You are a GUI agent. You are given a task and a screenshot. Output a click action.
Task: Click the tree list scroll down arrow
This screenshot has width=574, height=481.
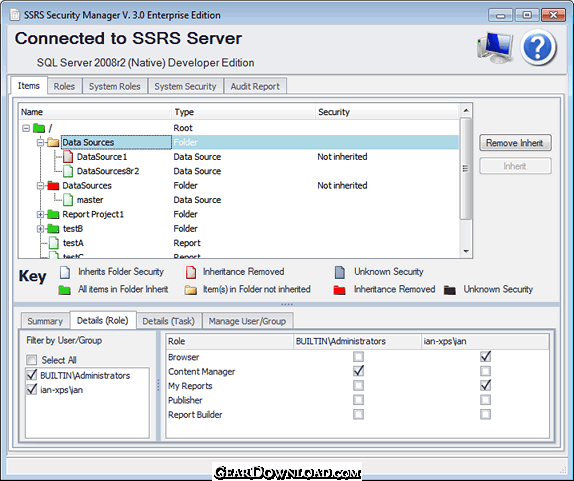(466, 251)
